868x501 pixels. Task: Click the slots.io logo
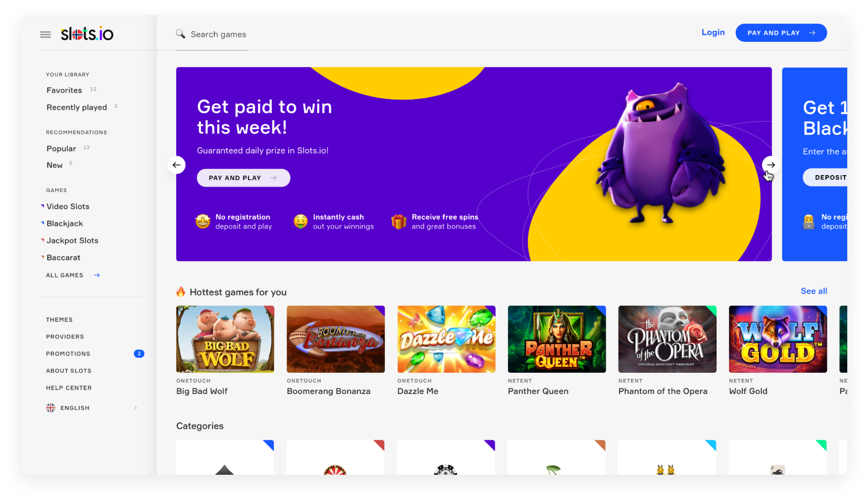87,34
